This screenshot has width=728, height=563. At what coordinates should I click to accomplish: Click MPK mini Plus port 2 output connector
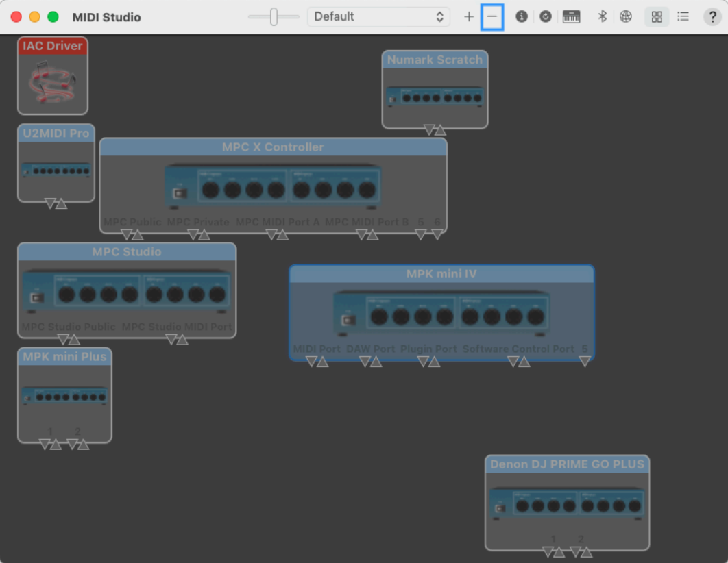click(73, 445)
